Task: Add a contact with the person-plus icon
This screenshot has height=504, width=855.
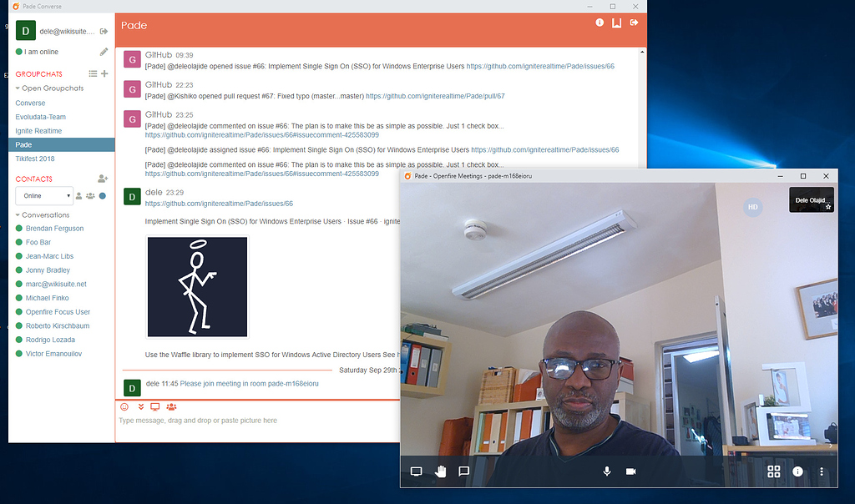Action: pos(102,179)
